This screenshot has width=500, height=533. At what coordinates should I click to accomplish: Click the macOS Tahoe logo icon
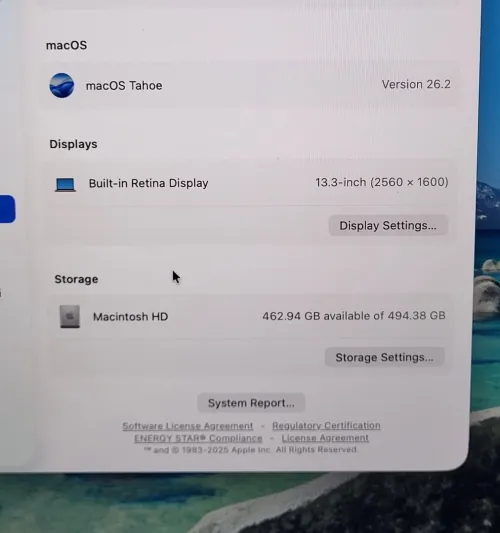click(x=62, y=85)
